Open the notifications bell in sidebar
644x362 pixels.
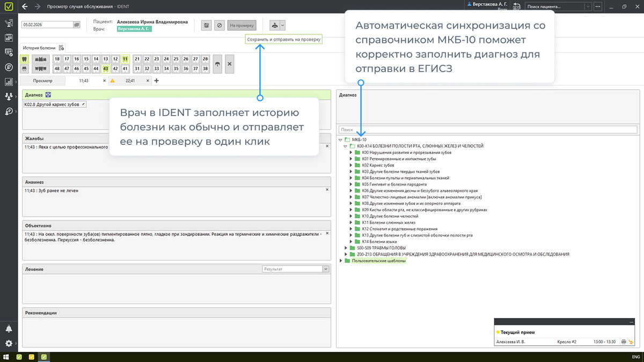tap(9, 329)
